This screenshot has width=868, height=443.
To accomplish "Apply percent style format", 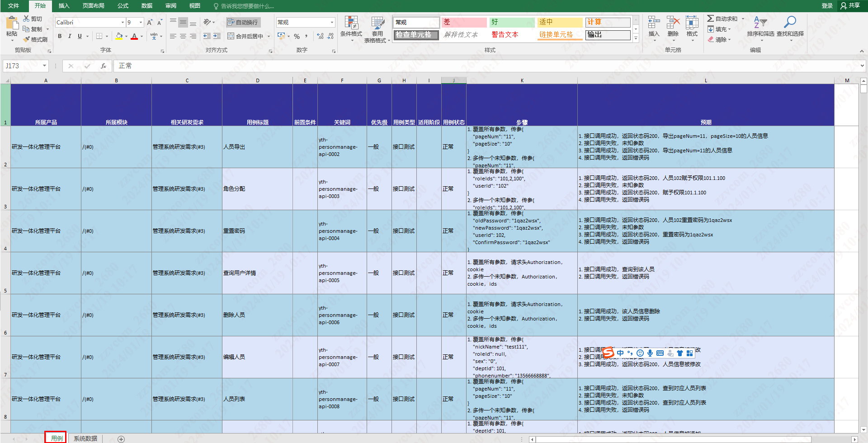I will pyautogui.click(x=297, y=36).
